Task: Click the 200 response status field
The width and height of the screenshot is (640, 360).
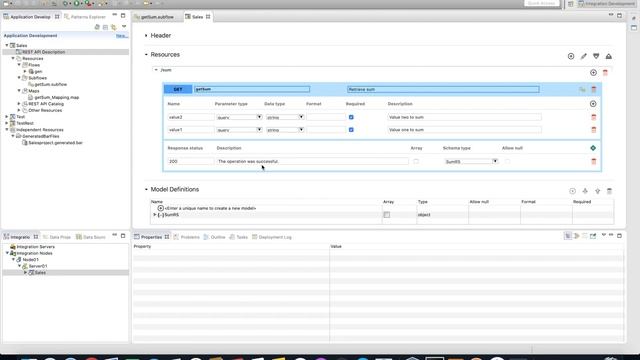Action: point(190,162)
